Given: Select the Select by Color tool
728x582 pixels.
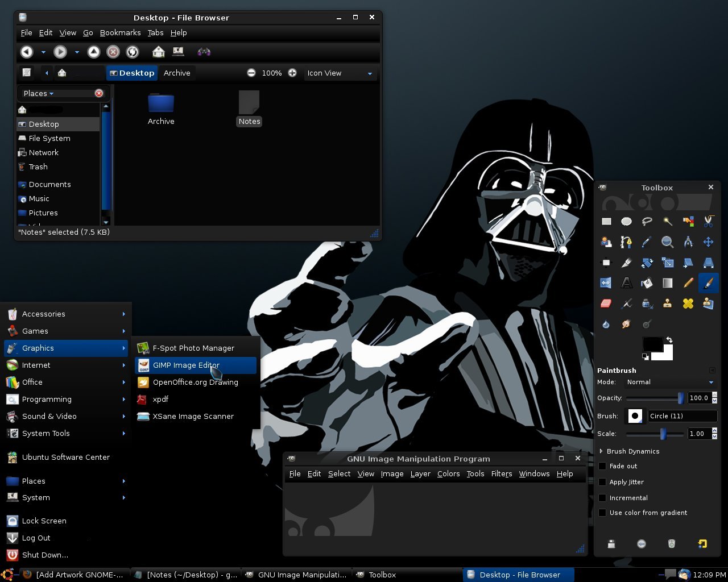Looking at the screenshot, I should (x=688, y=222).
